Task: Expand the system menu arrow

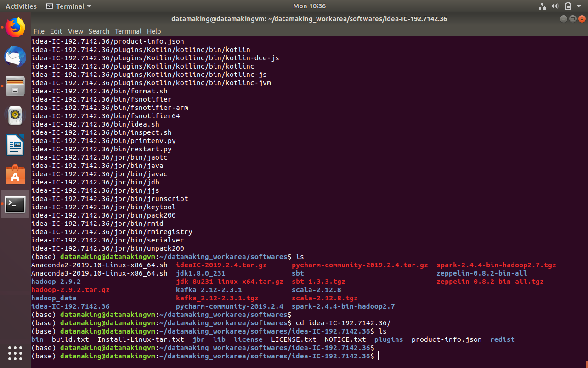Action: [579, 6]
